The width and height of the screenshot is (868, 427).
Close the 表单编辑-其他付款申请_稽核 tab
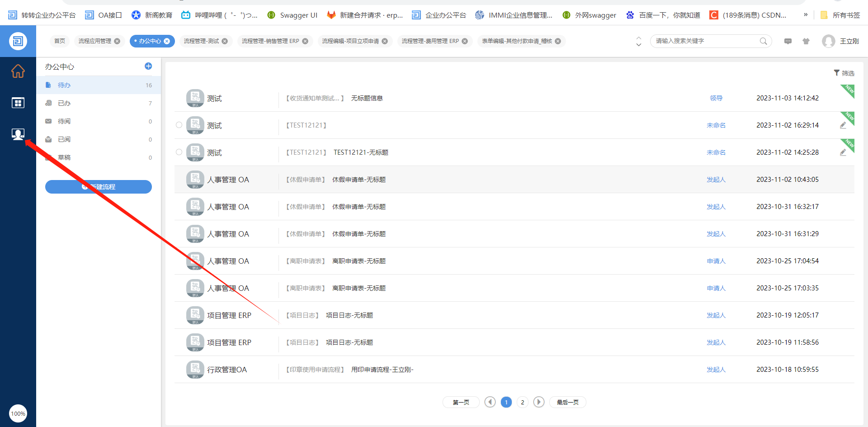click(x=558, y=41)
